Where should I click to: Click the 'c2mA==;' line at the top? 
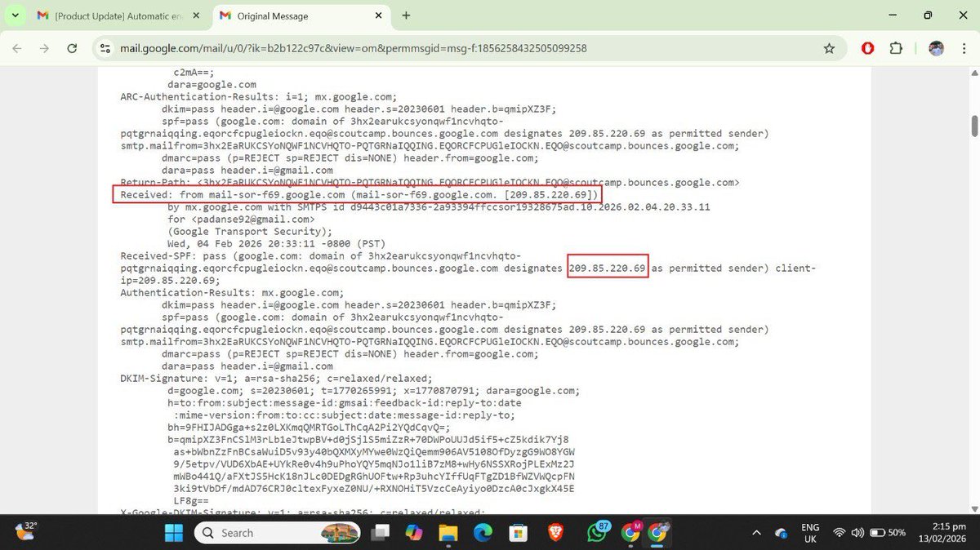pos(194,73)
